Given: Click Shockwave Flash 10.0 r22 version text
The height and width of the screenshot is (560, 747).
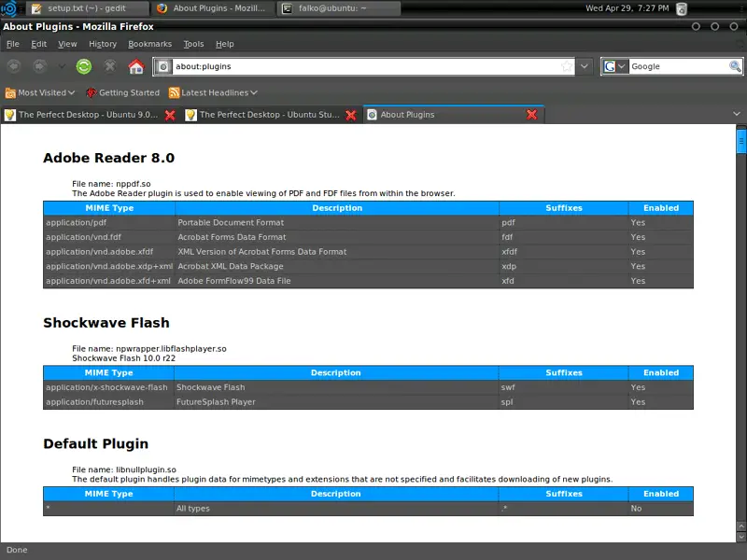Looking at the screenshot, I should tap(124, 358).
